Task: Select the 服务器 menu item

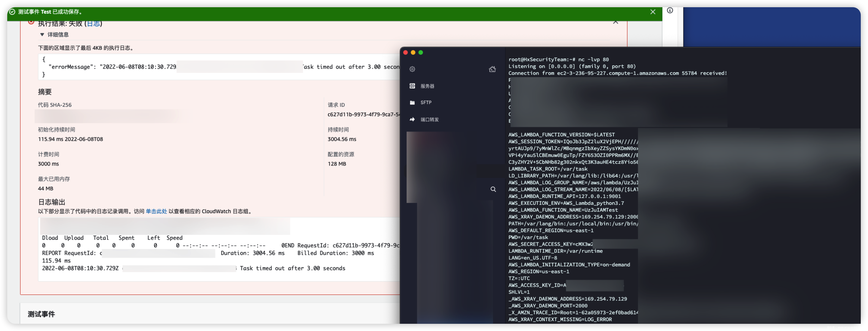Action: pos(427,86)
